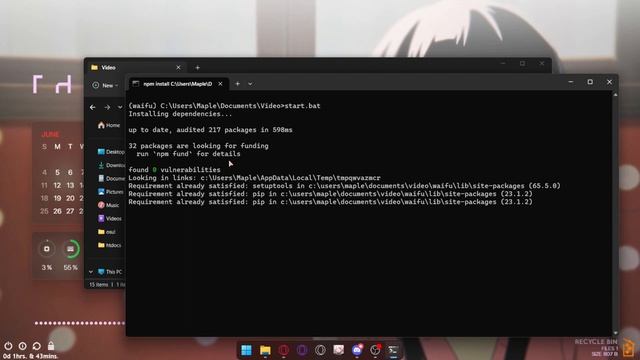Open Music folder in Explorer sidebar
Viewport: 640px width, 360px height.
(109, 205)
